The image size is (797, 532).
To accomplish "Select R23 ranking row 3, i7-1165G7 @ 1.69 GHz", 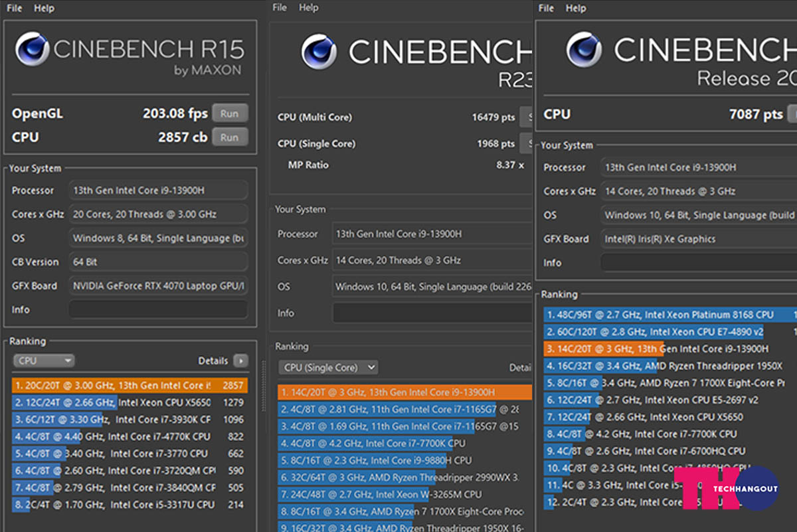I will coord(405,426).
